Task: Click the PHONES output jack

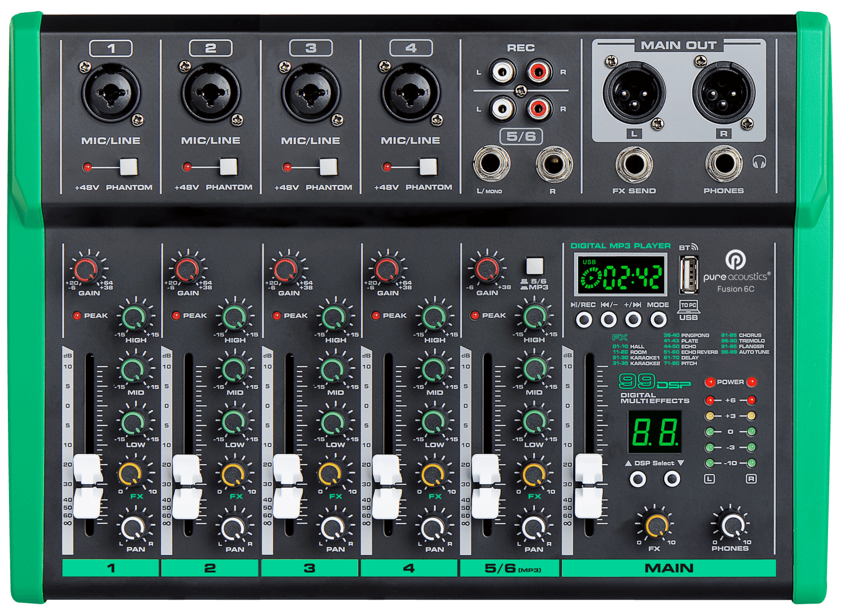Action: coord(723,165)
